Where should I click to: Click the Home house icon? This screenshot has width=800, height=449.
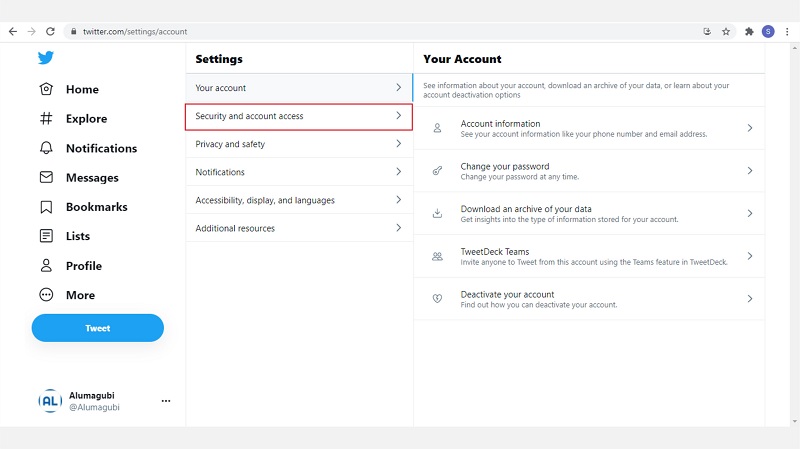[x=46, y=89]
